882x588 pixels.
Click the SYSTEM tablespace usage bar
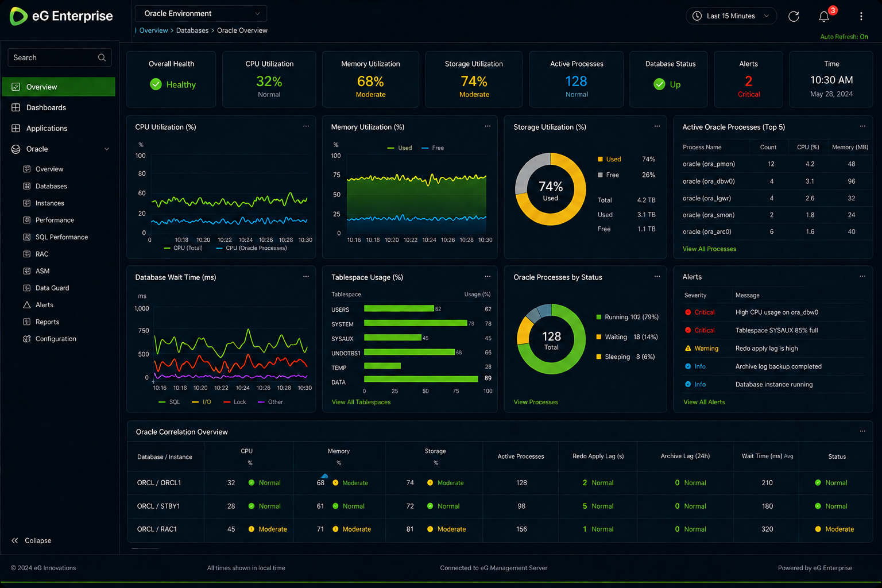(416, 323)
